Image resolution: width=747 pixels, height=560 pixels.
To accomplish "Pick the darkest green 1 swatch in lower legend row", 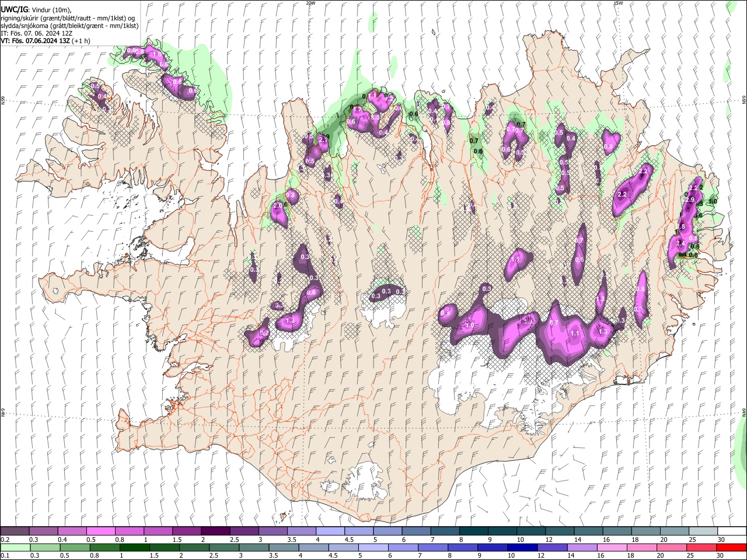I will [134, 547].
